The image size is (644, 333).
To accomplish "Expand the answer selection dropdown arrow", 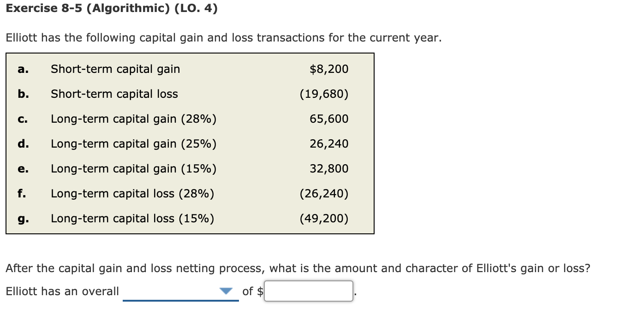I will pos(226,290).
